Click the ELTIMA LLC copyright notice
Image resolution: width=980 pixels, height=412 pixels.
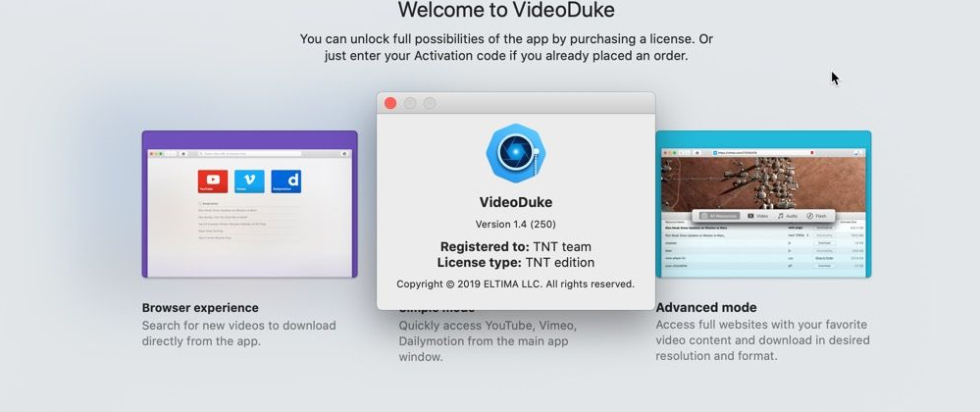pyautogui.click(x=516, y=283)
